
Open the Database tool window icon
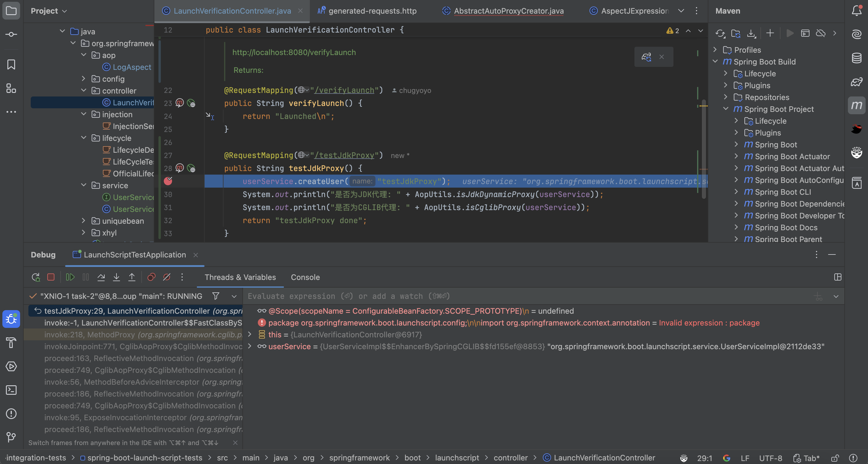point(856,58)
